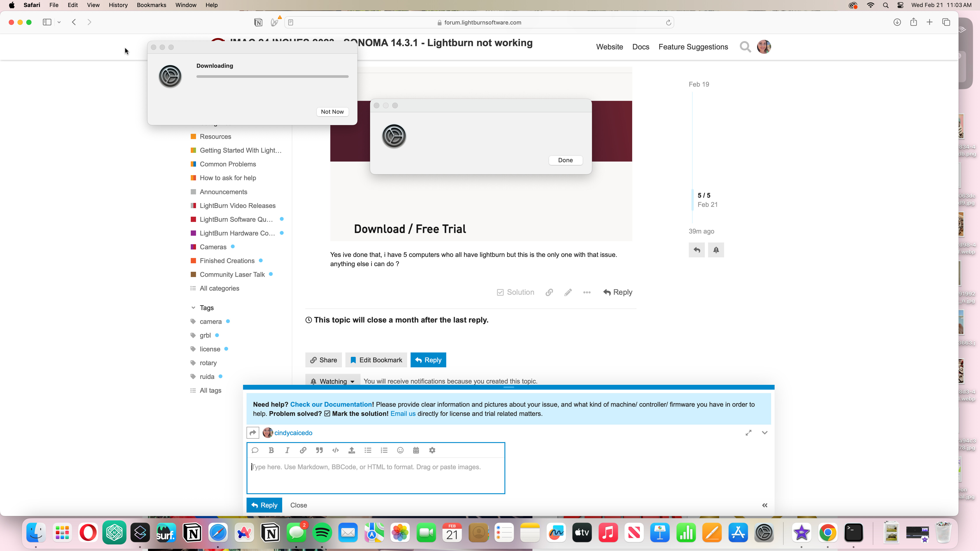Open the Notion web clipper extension
The width and height of the screenshot is (980, 551).
[x=258, y=23]
